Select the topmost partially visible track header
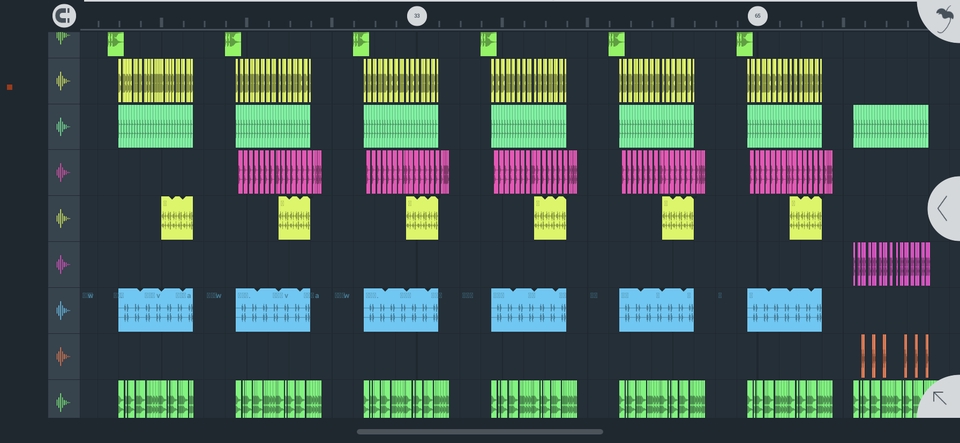This screenshot has width=960, height=443. [x=64, y=45]
